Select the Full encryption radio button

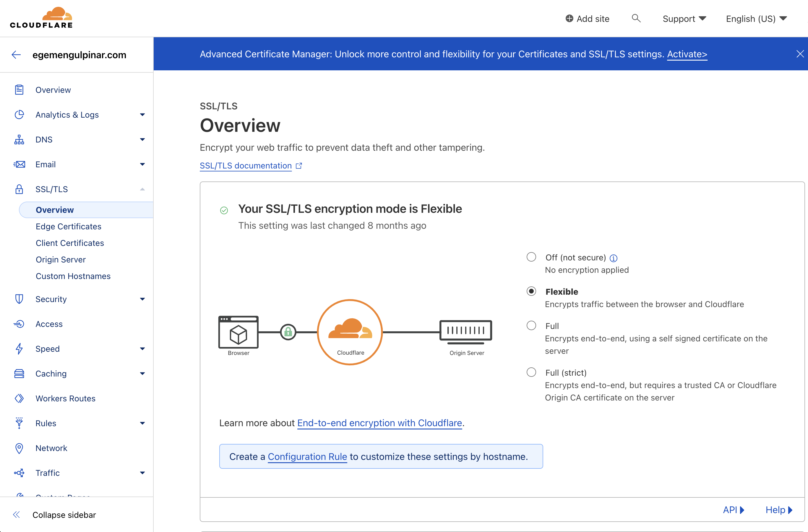pyautogui.click(x=531, y=326)
